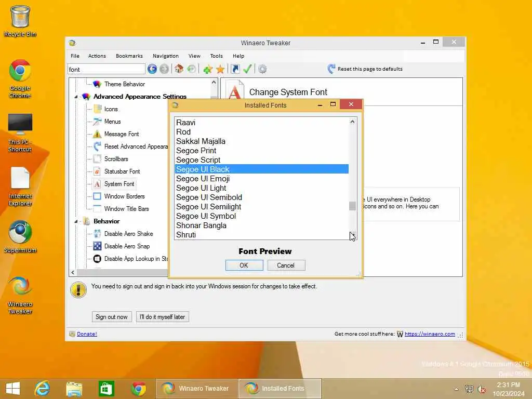Screen dimensions: 532x399
Task: Click the Windows Start button
Action: click(x=13, y=389)
